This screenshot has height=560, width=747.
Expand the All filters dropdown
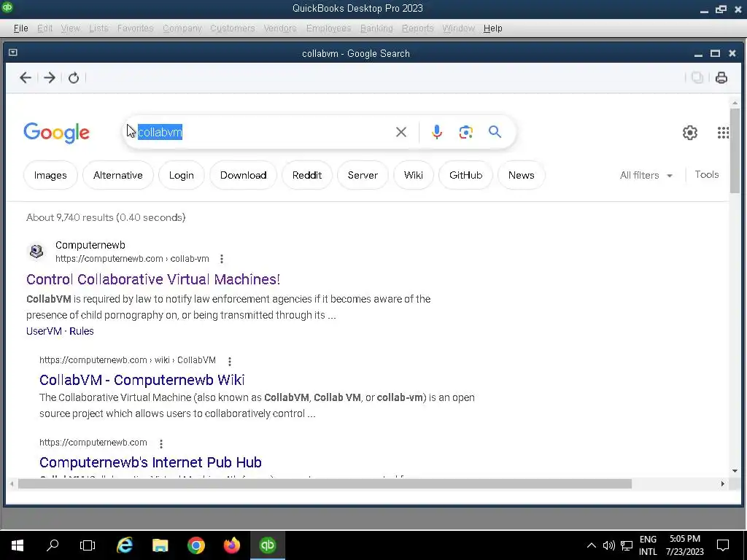click(x=646, y=175)
